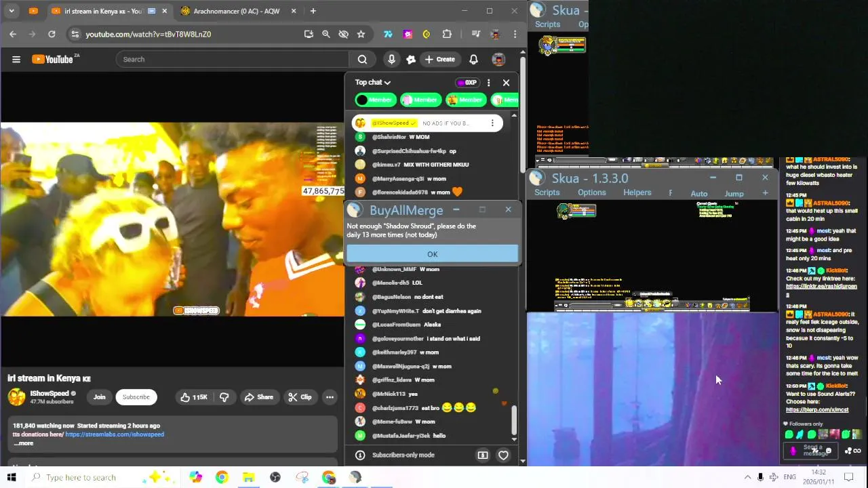Open the Chrome three-dot menu
The image size is (868, 488).
[515, 34]
